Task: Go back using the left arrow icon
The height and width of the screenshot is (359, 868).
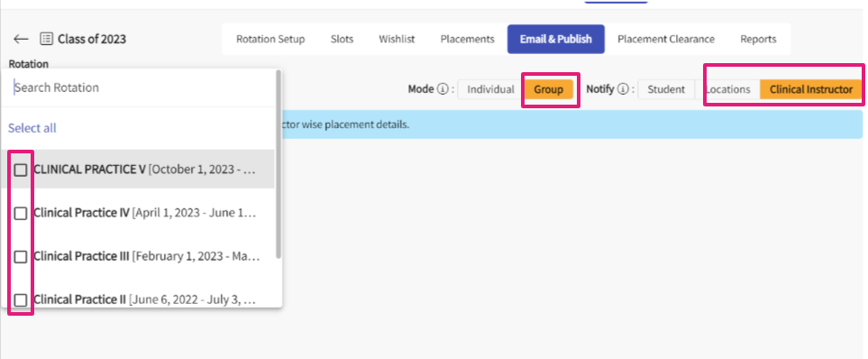Action: click(21, 39)
